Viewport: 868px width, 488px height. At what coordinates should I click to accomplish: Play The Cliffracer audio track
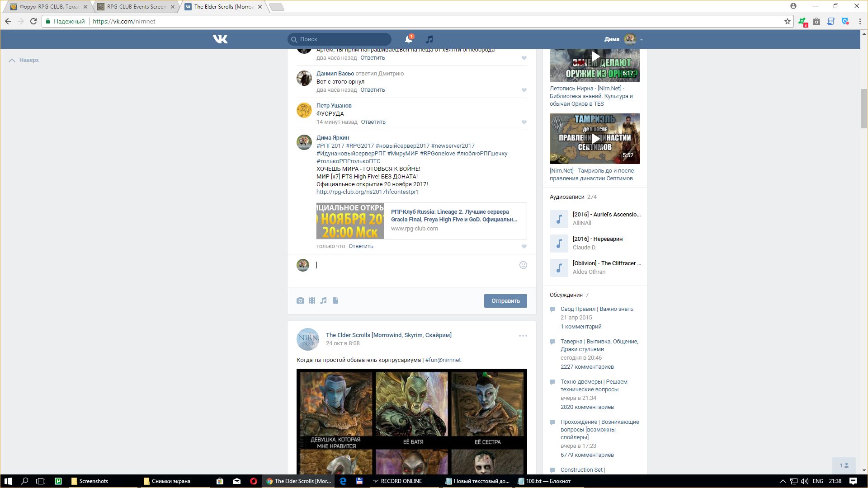click(559, 268)
